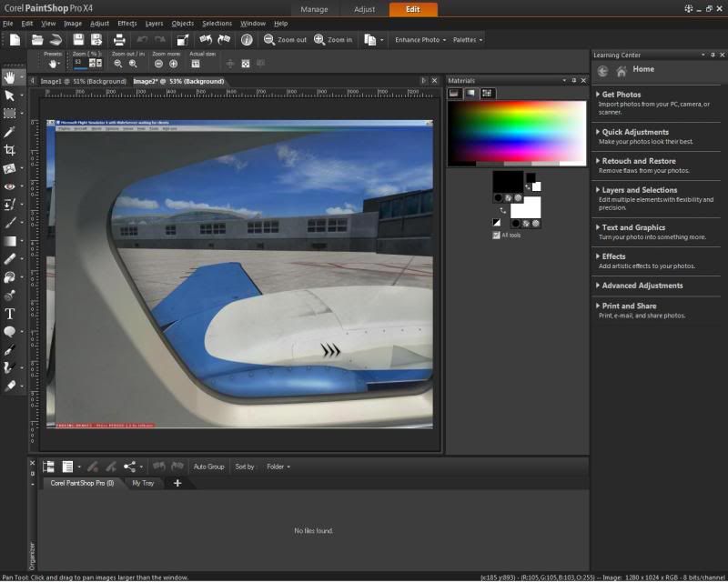Expand the Quick Adjustments section

pyautogui.click(x=635, y=132)
